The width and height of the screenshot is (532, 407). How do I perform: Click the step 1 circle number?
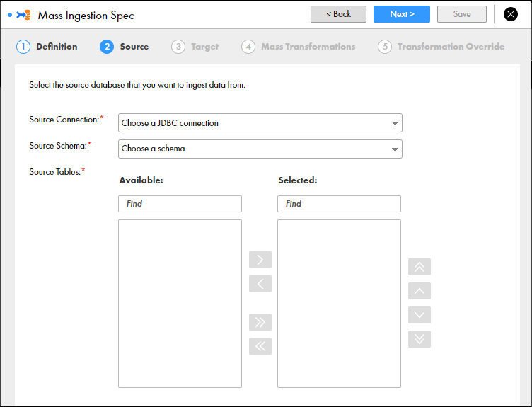[x=23, y=47]
